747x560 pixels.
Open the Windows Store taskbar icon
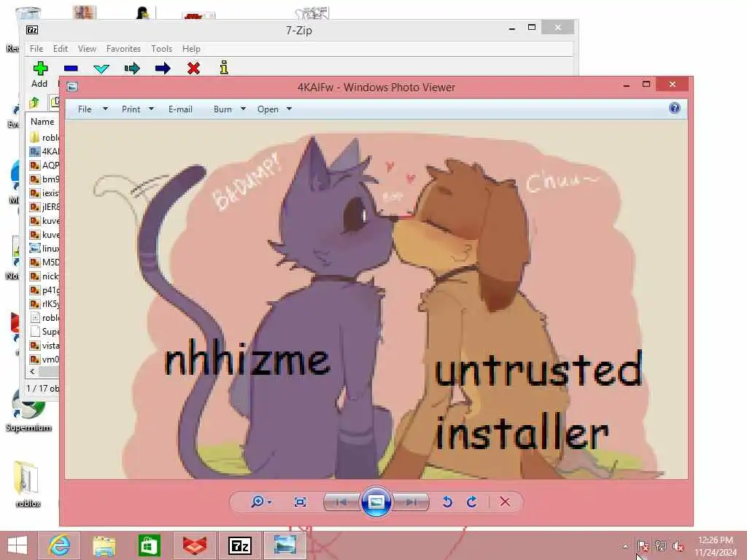pos(149,545)
